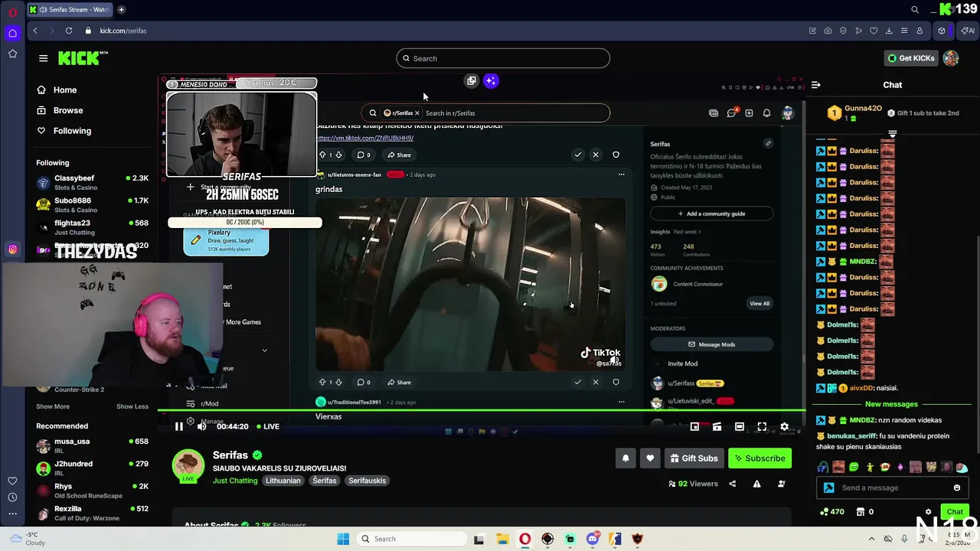The height and width of the screenshot is (551, 980).
Task: Open File Explorer from the taskbar
Action: pyautogui.click(x=501, y=539)
